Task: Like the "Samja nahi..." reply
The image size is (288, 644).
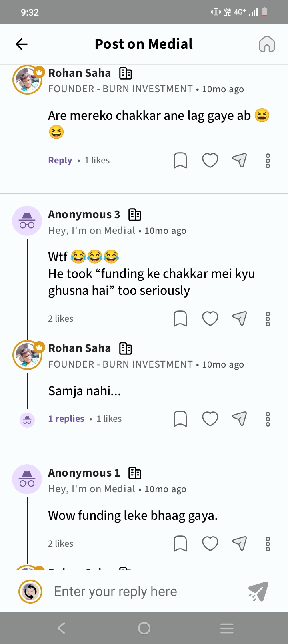Action: click(210, 419)
